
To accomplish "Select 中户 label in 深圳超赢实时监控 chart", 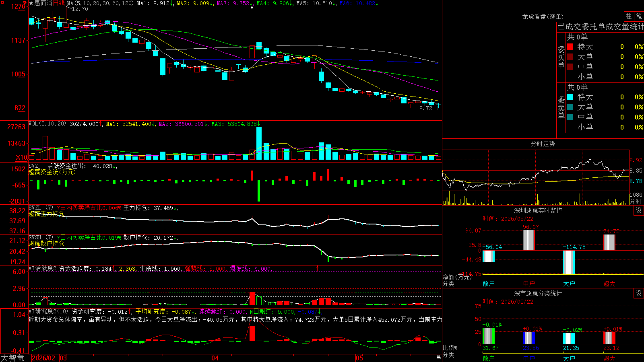I will coord(529,284).
